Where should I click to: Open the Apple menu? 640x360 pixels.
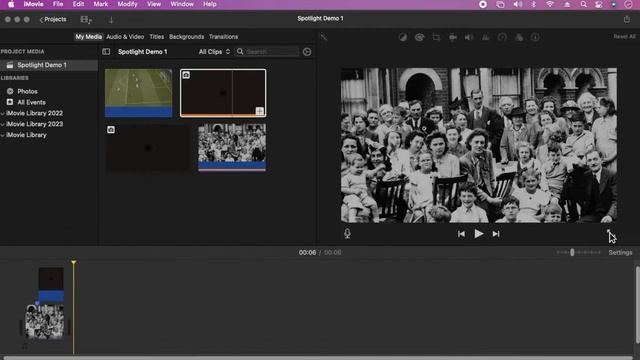11,4
